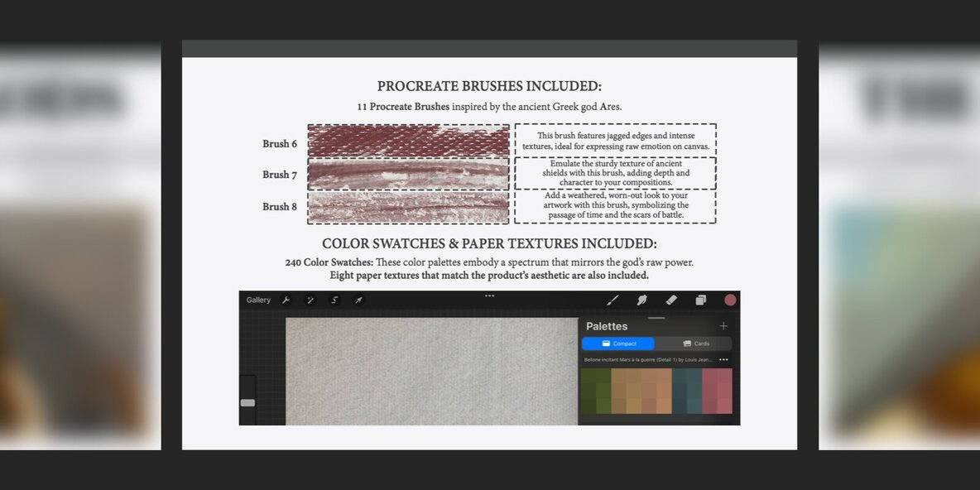This screenshot has height=490, width=980.
Task: Click the brush size sidebar slider
Action: tap(247, 403)
